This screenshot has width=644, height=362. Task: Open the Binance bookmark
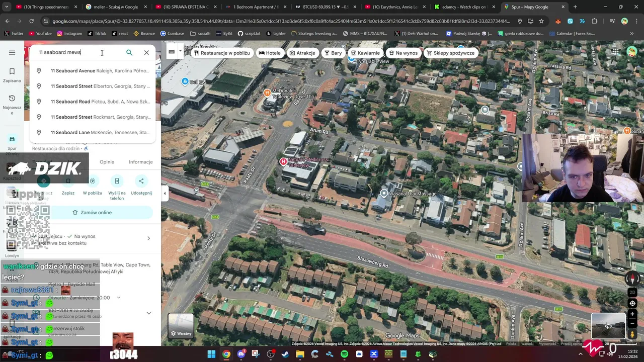[144, 34]
